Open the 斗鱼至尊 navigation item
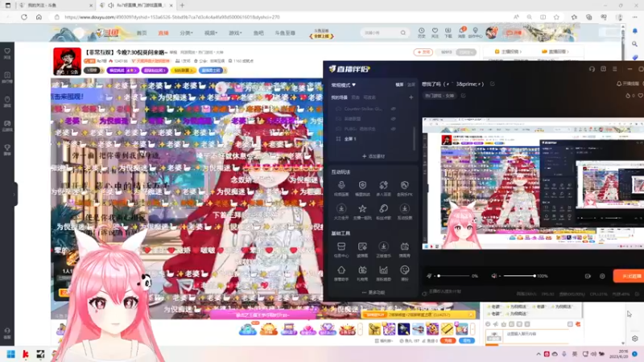Viewport: 644px width, 362px height. coord(285,33)
